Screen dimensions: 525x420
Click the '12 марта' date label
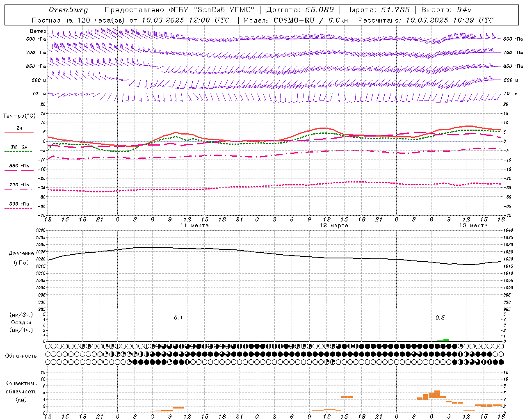pos(334,226)
